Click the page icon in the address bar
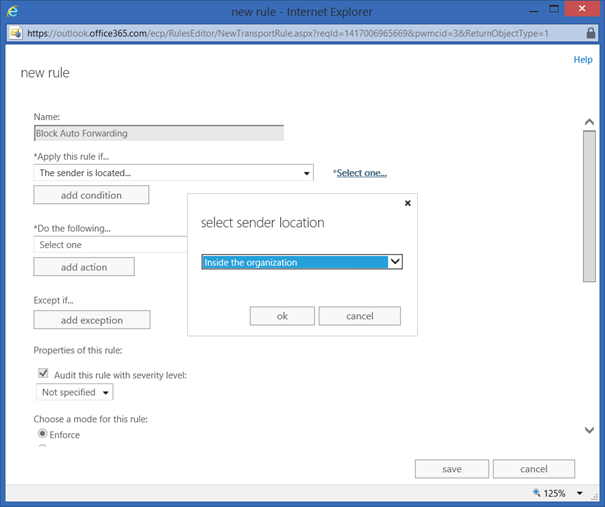 [x=15, y=33]
